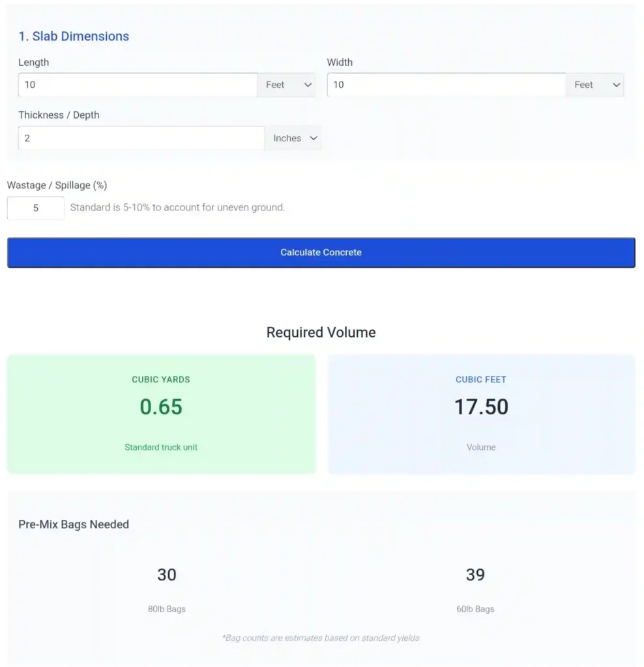Click the 80lb Bags count of 30
Viewport: 644px width, 667px height.
click(x=167, y=575)
